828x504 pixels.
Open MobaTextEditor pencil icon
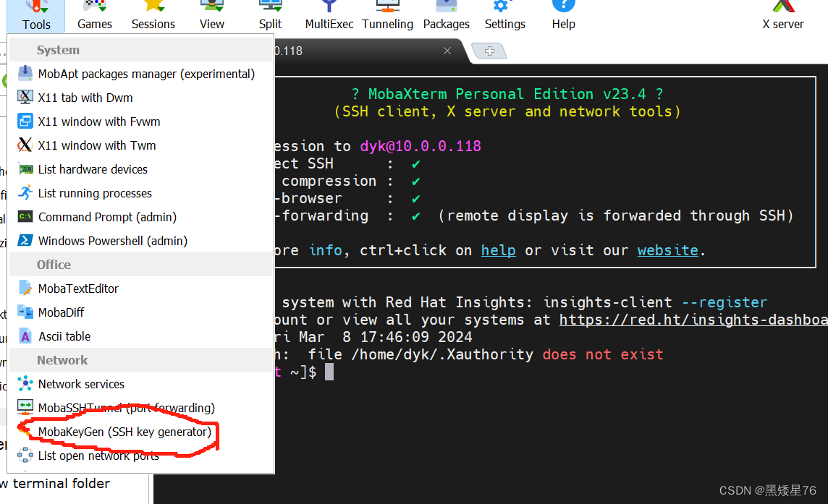(x=25, y=289)
